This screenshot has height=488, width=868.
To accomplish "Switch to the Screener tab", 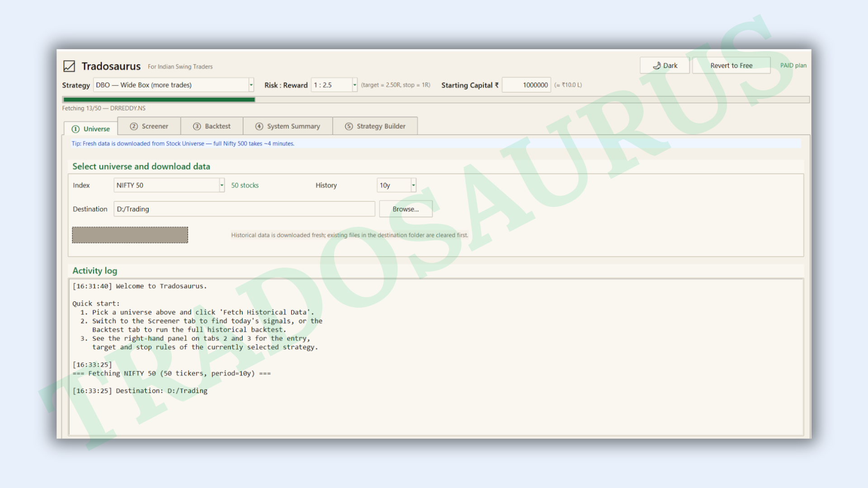I will [x=149, y=126].
